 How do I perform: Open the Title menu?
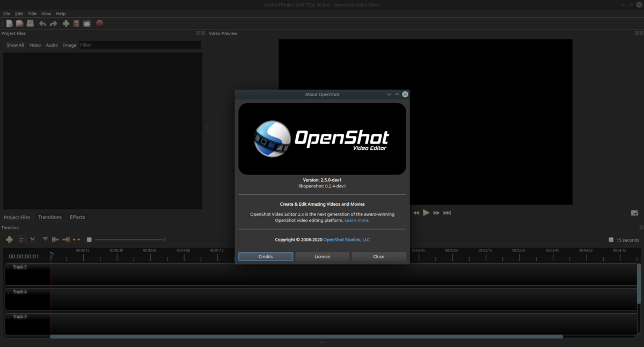pyautogui.click(x=32, y=13)
